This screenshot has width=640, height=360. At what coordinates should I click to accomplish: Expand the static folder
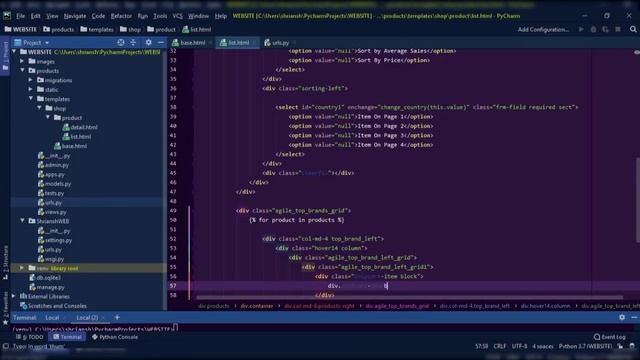tap(31, 89)
